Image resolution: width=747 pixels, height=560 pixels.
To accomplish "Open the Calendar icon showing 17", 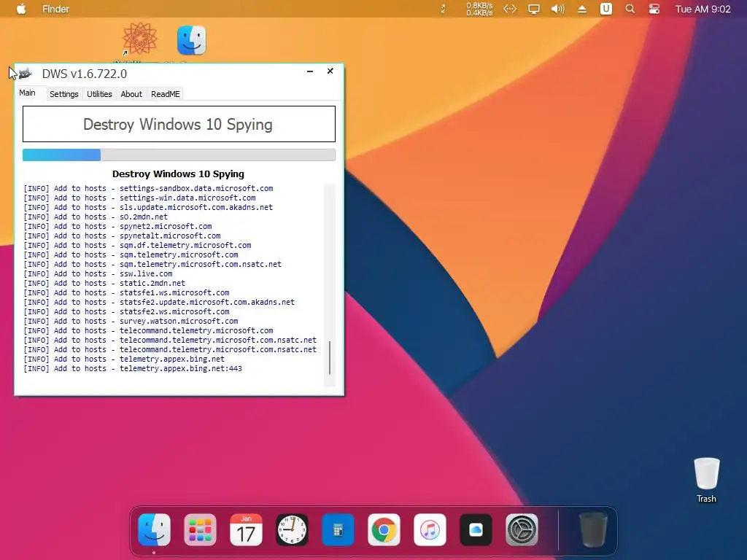I will click(x=246, y=529).
